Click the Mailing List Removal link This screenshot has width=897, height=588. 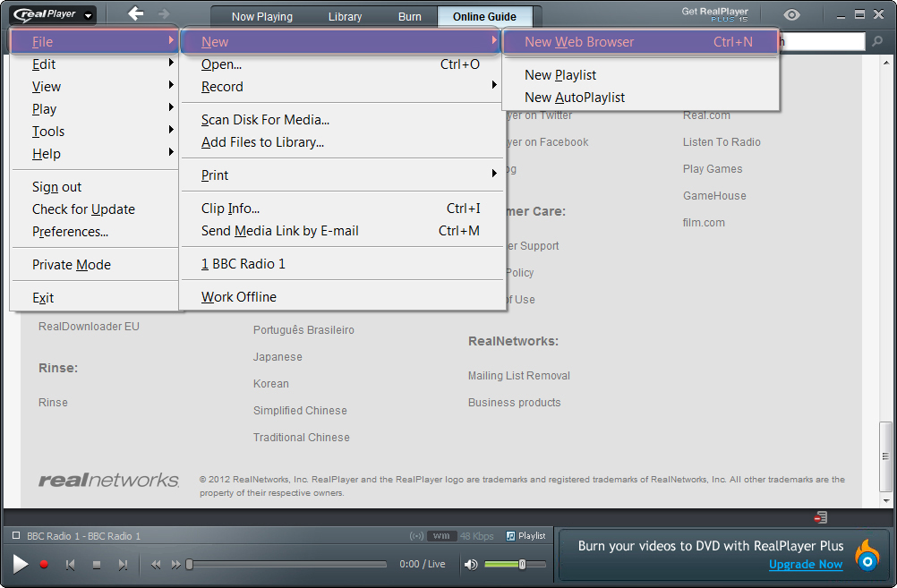point(519,375)
